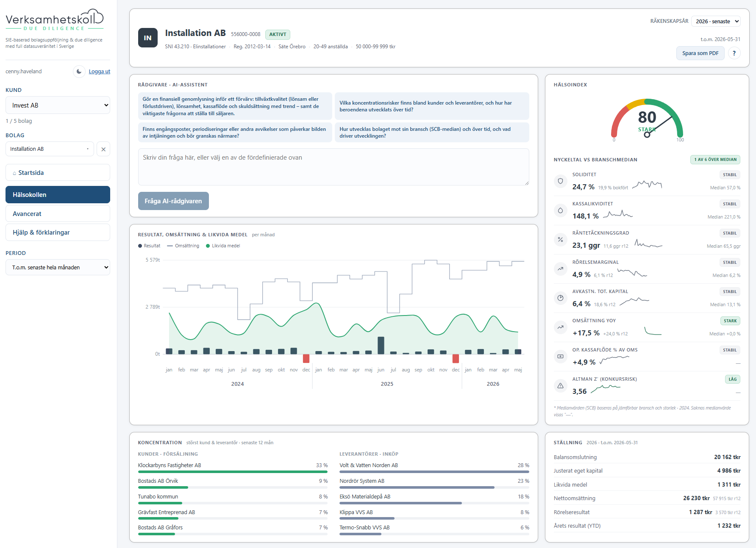
Task: Click the Omsättning YoY trend icon
Action: point(560,327)
